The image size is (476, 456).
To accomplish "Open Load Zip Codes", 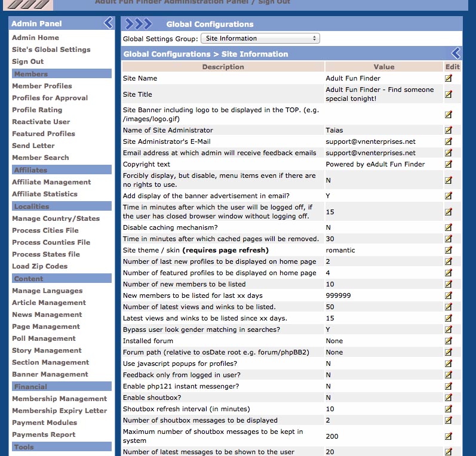I will click(x=40, y=266).
